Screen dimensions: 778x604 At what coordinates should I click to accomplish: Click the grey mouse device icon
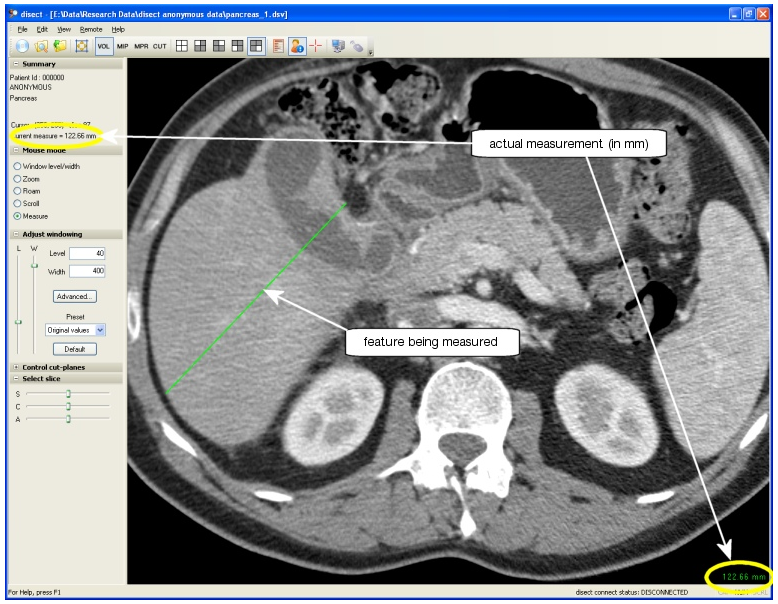pyautogui.click(x=357, y=46)
